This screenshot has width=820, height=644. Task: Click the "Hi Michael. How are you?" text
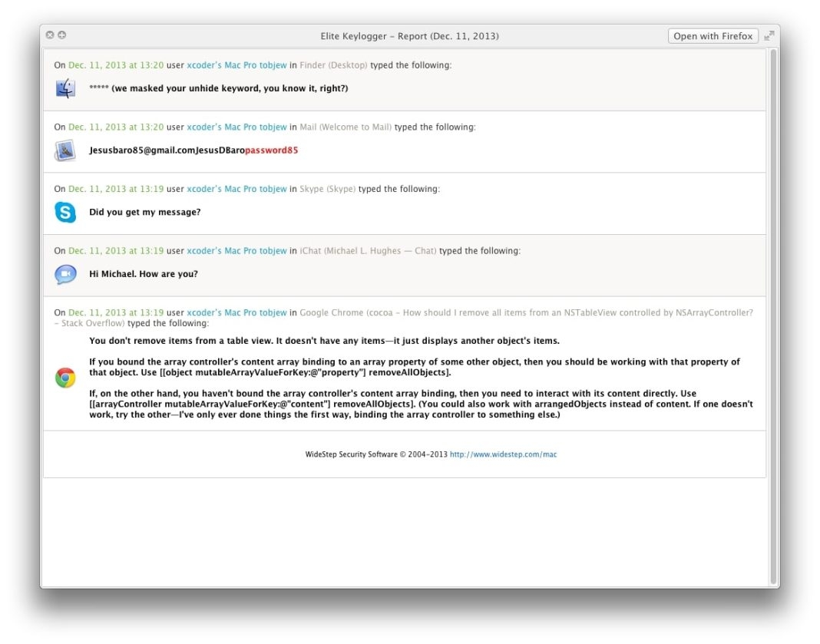[x=144, y=274]
